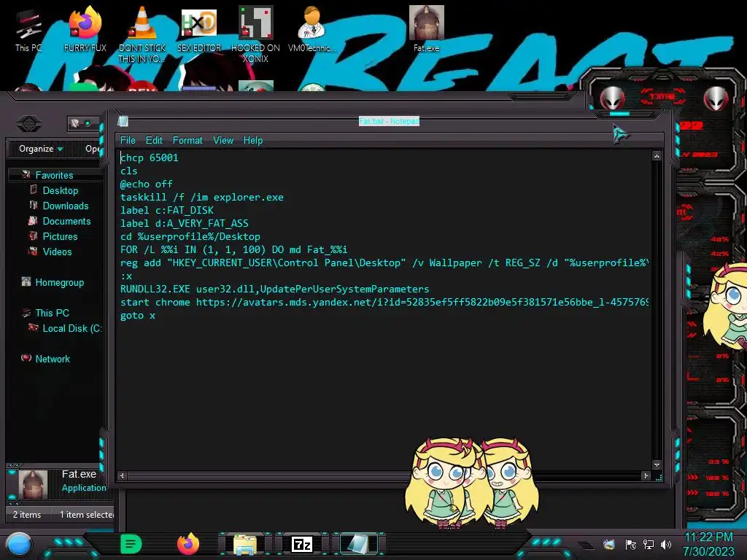Click right alien head on gadget
747x560 pixels.
point(716,99)
